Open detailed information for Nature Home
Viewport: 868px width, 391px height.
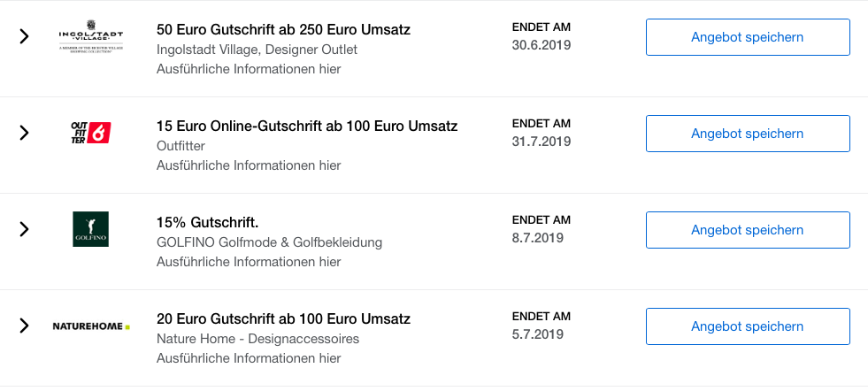pyautogui.click(x=249, y=358)
